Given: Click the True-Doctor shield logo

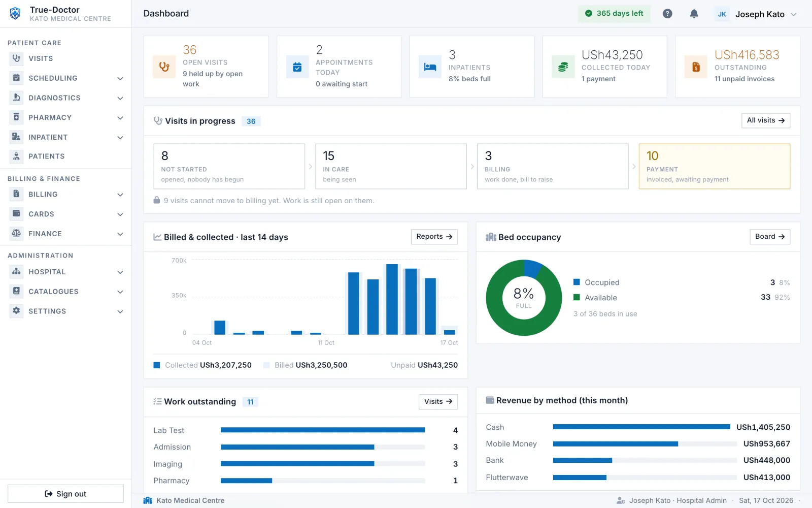Looking at the screenshot, I should pos(15,14).
